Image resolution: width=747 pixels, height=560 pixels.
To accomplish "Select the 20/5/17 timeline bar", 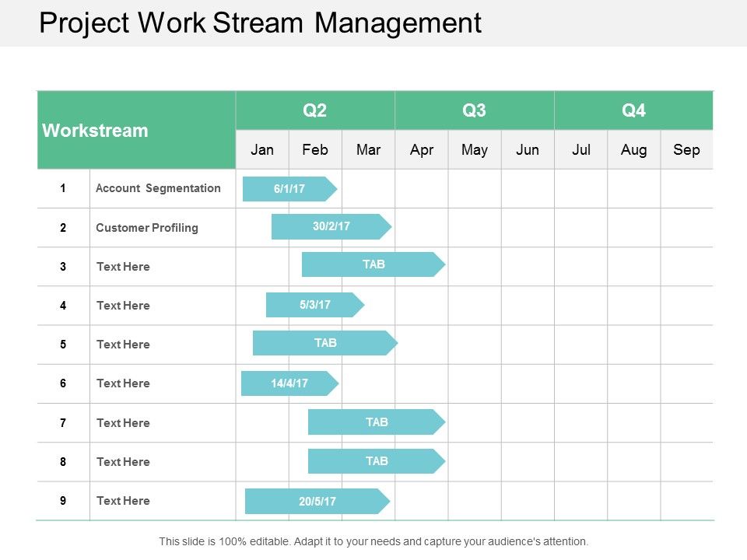I will [x=317, y=502].
